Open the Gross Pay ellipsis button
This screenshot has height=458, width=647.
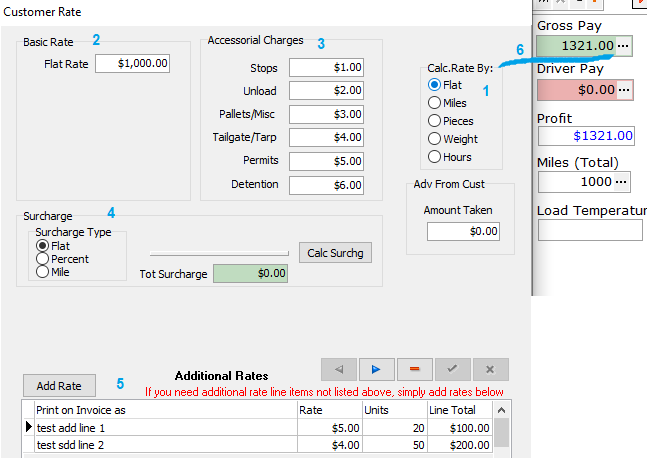coord(624,46)
